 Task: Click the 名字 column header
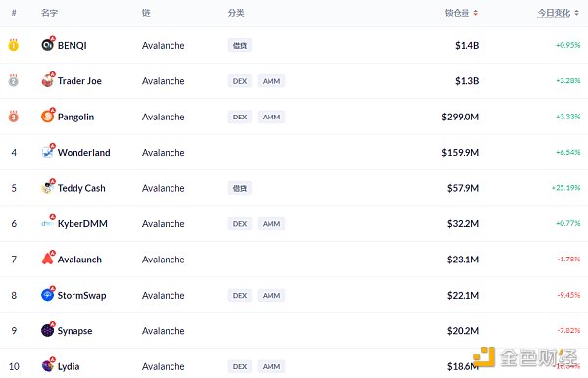[x=49, y=13]
